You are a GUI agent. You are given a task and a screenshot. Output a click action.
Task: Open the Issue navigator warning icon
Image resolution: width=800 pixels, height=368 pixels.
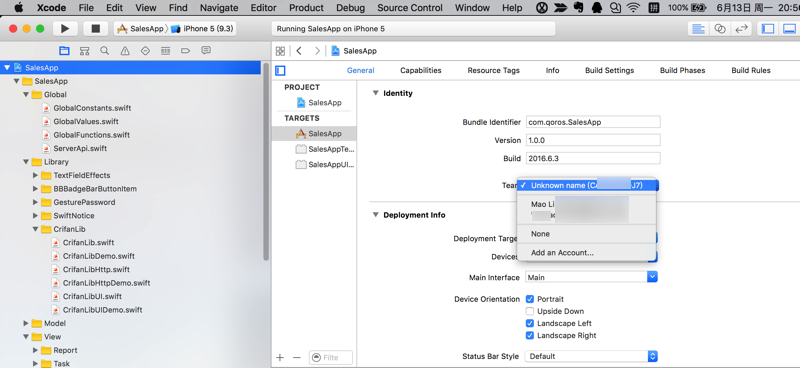125,51
